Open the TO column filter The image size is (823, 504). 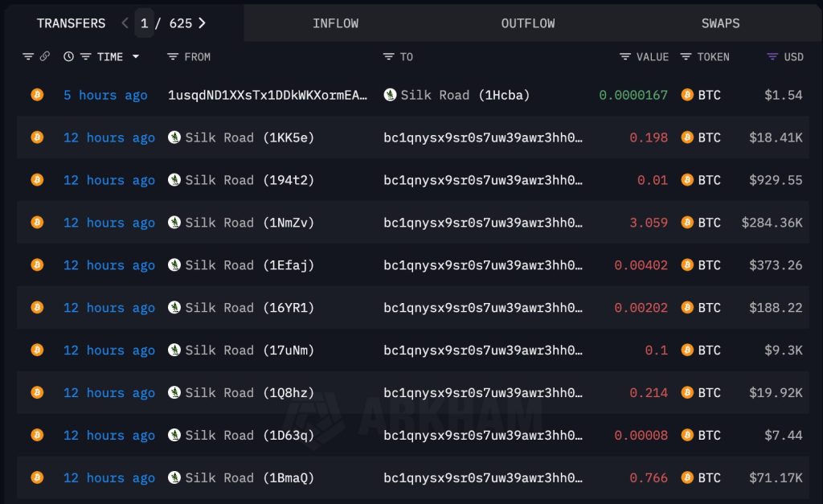click(x=387, y=56)
